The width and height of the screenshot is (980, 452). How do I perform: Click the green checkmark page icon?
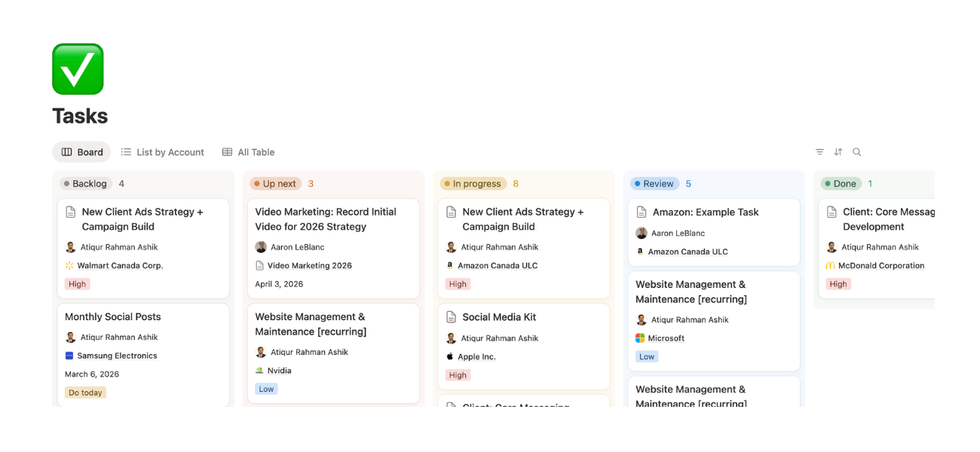[78, 69]
